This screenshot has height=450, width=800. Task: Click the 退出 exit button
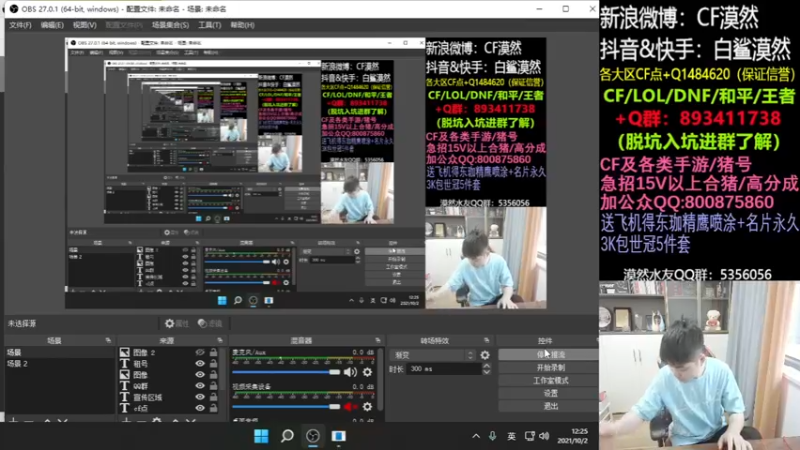[x=548, y=406]
